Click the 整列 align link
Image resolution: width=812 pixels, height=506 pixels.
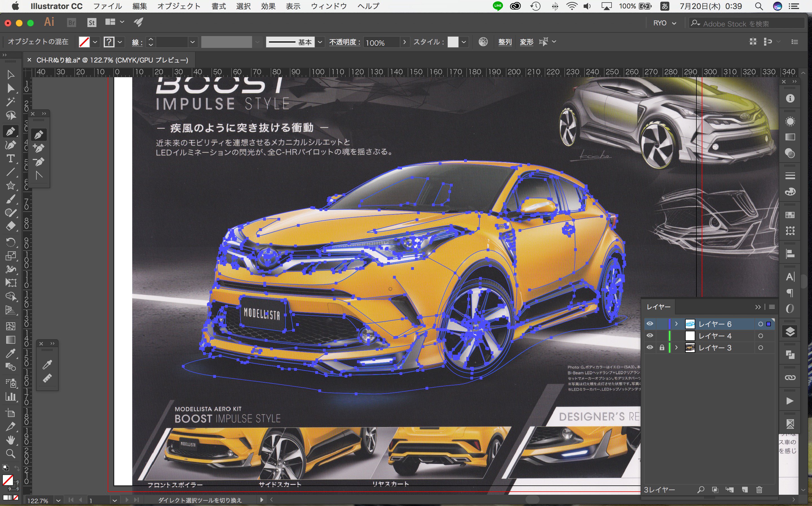point(505,42)
